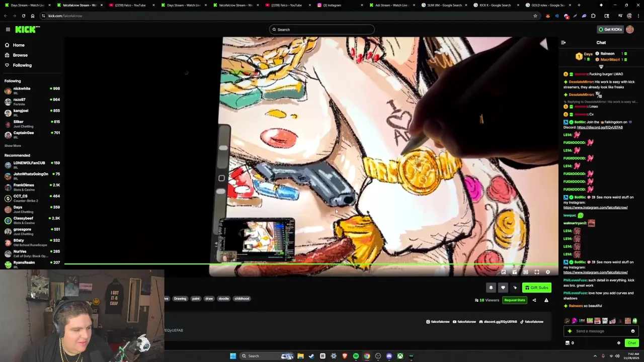644x362 pixels.
Task: Open chat settings gear
Action: pyautogui.click(x=619, y=343)
